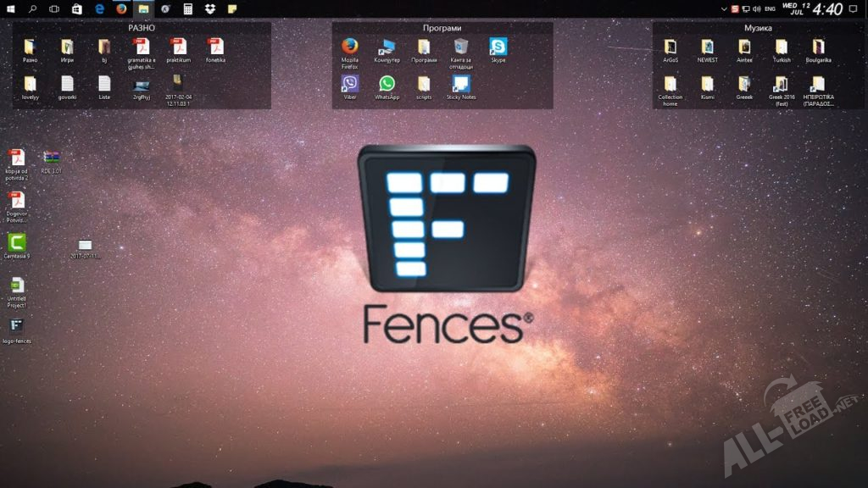This screenshot has width=868, height=488.
Task: Click the Музика fence title
Action: coord(758,28)
